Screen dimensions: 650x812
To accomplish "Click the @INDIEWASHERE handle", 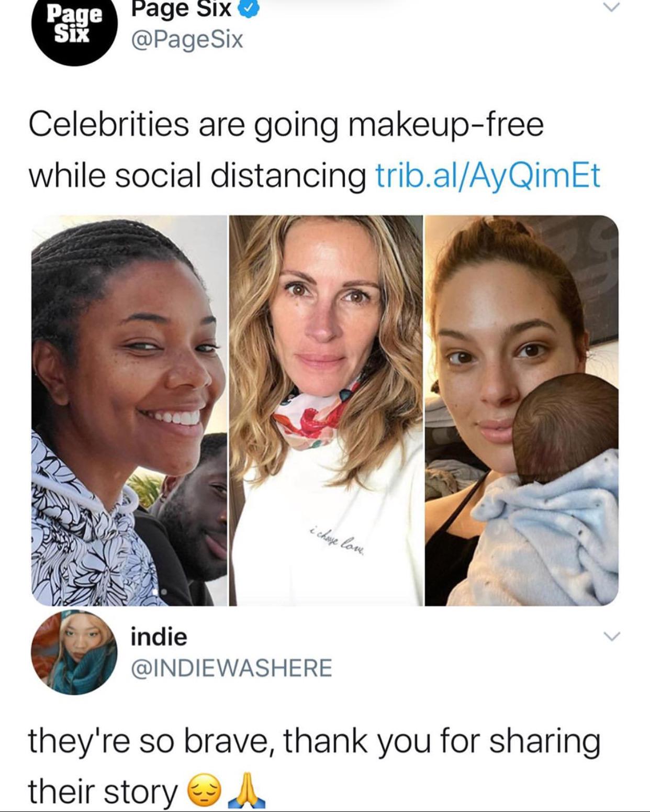I will coord(231,668).
